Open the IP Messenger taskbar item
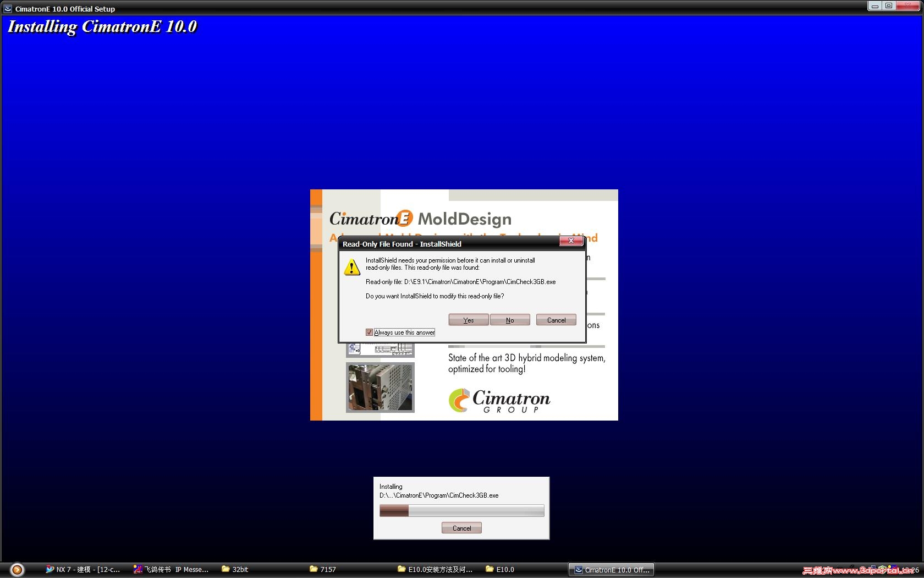 pos(171,570)
